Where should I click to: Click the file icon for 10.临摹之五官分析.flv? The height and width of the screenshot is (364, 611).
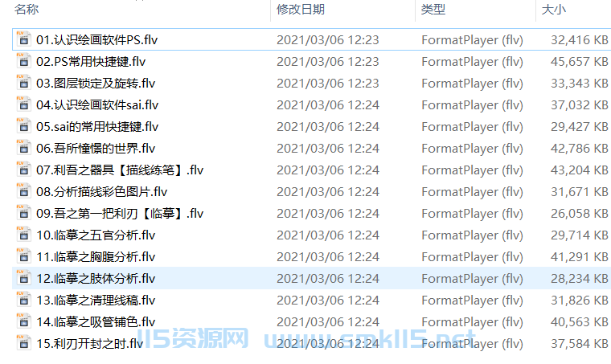pyautogui.click(x=23, y=235)
